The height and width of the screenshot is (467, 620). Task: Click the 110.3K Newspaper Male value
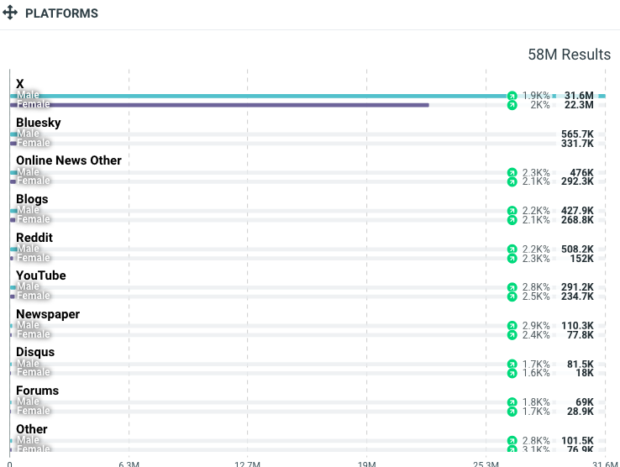(x=577, y=326)
